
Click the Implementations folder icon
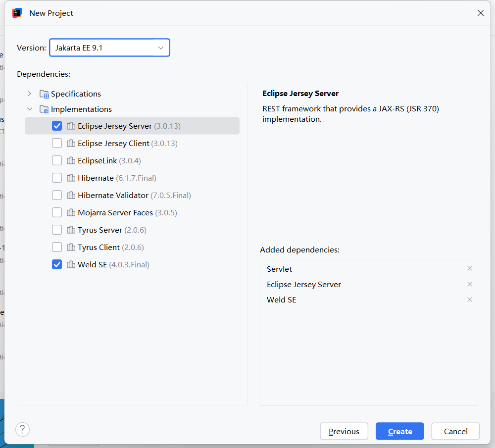pyautogui.click(x=44, y=109)
